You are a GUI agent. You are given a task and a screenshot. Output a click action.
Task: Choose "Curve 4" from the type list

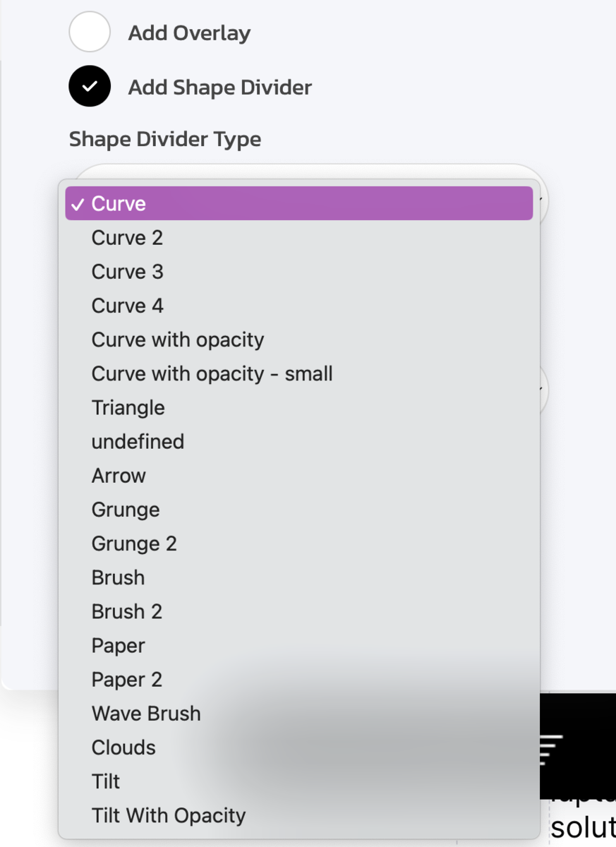(x=127, y=306)
